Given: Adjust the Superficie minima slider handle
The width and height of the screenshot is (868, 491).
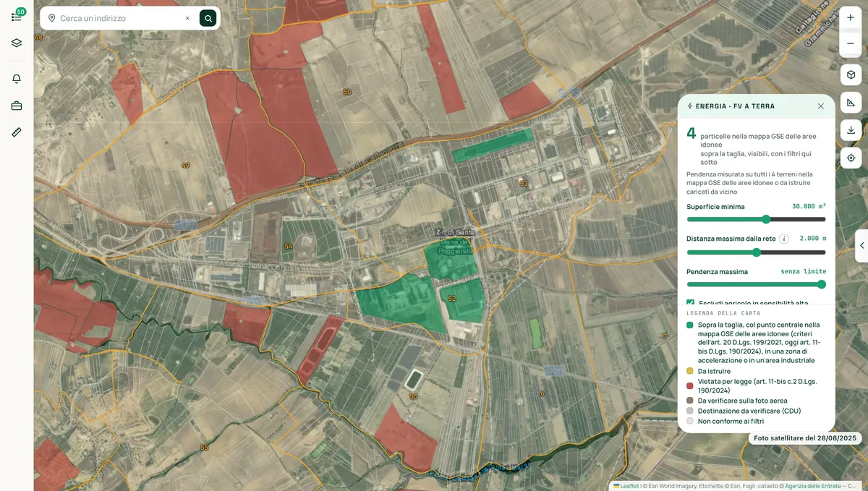Looking at the screenshot, I should coord(766,219).
